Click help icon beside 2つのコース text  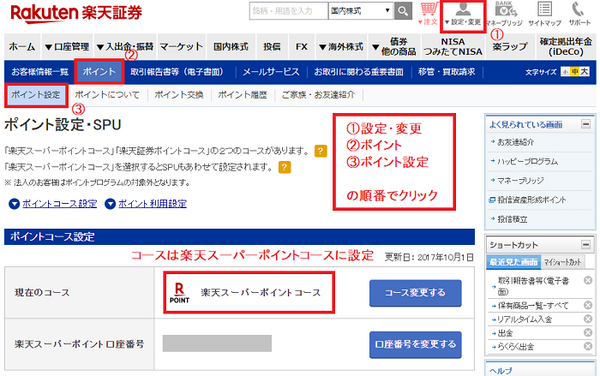pos(321,151)
